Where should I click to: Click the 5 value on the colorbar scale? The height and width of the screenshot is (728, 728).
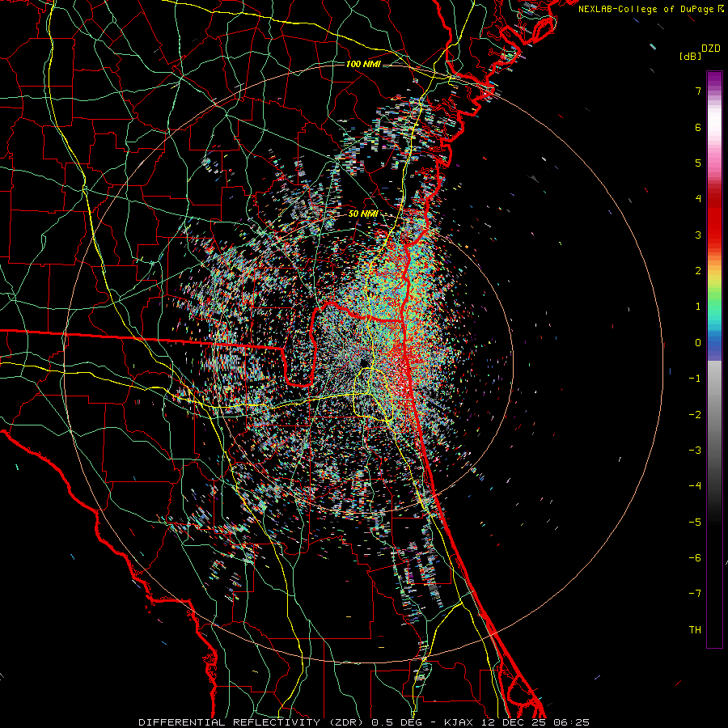(x=698, y=163)
